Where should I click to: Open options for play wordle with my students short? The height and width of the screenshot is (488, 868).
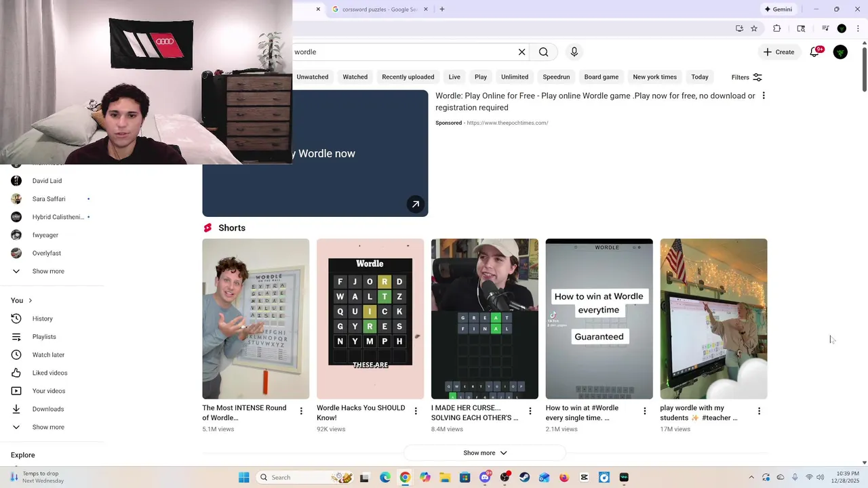coord(759,411)
